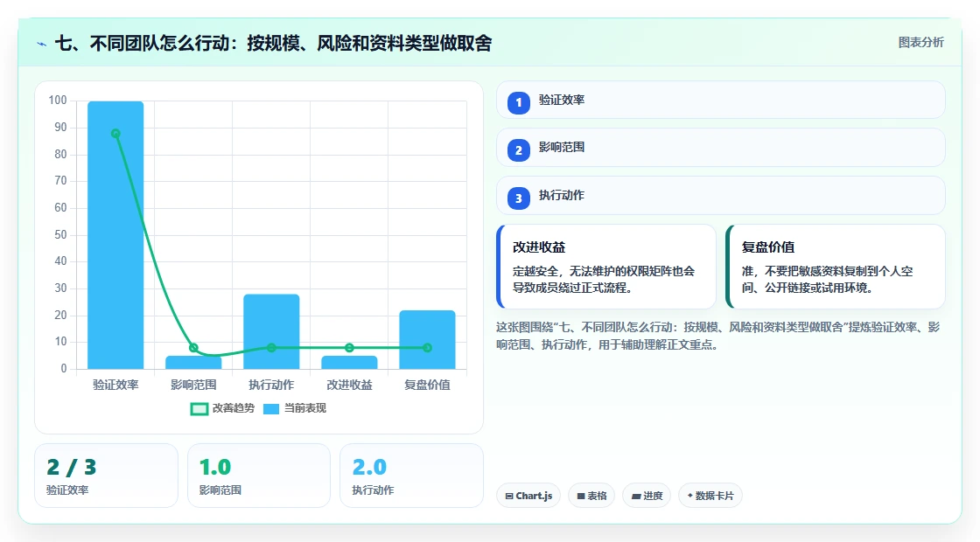
Task: Click the x-axis label 执行动作
Action: click(x=271, y=386)
